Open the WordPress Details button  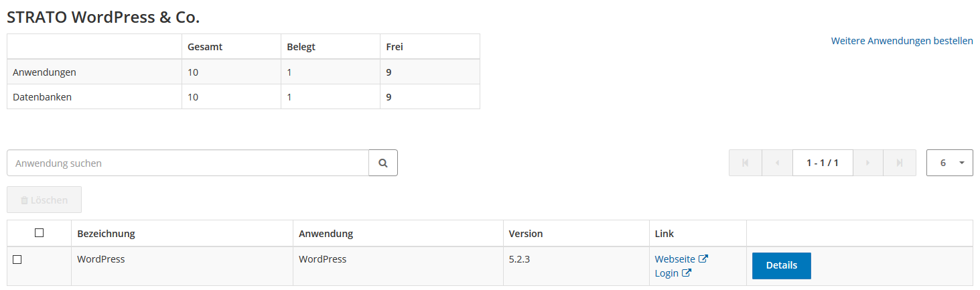[781, 265]
